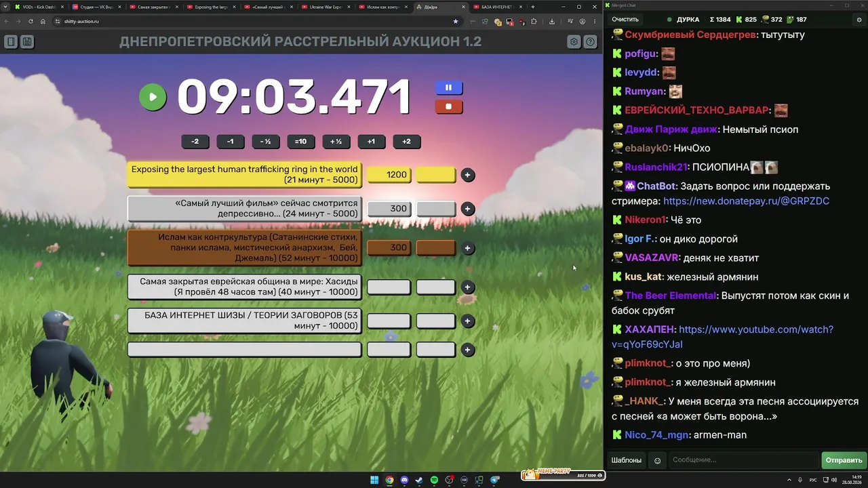Set the timer to 10 with =10

pyautogui.click(x=301, y=142)
